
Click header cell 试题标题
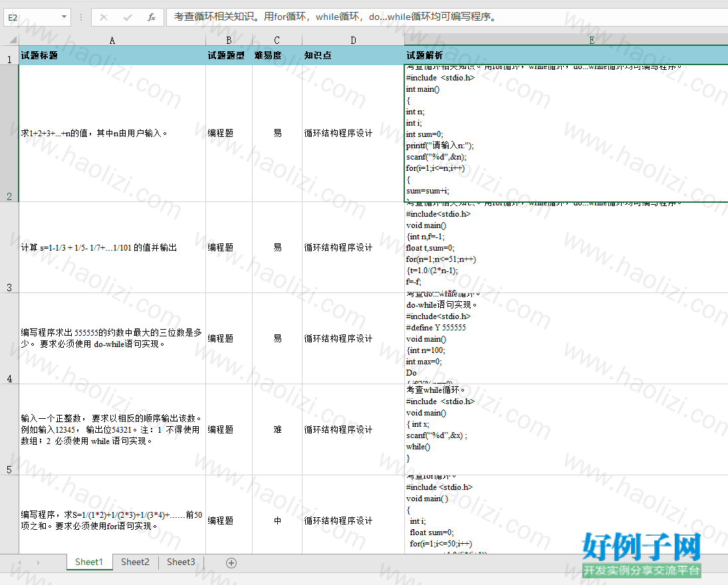tap(112, 55)
